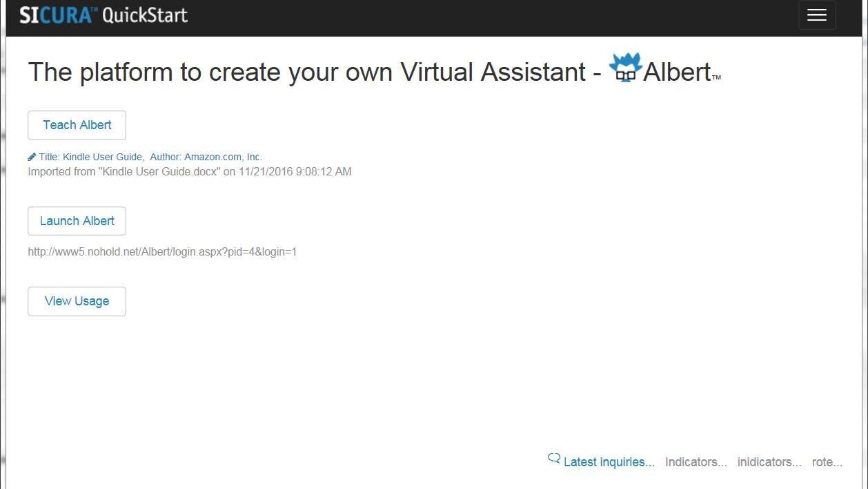Click the speech bubble inquiries icon
Viewport: 868px width, 489px height.
(553, 458)
